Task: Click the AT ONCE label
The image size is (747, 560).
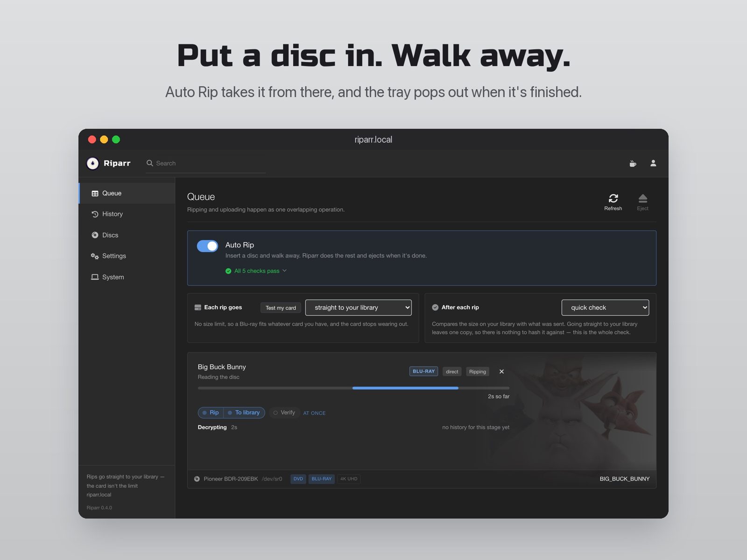Action: (x=314, y=413)
